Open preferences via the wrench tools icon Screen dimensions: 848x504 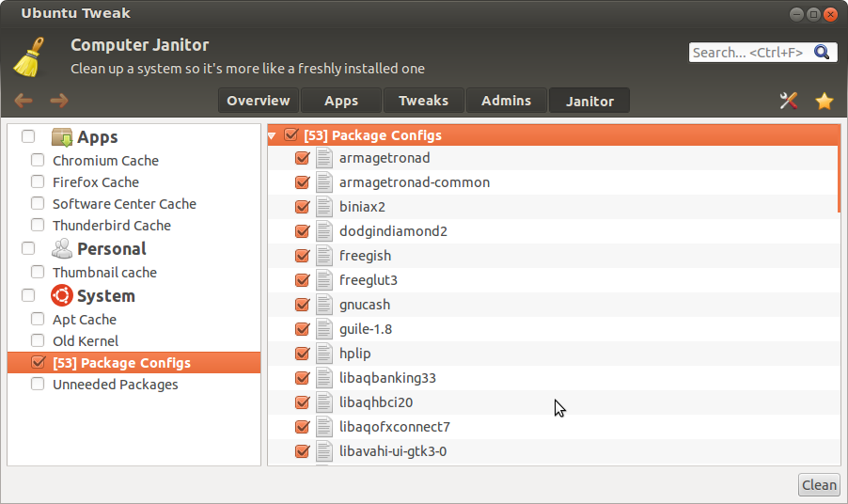[789, 101]
